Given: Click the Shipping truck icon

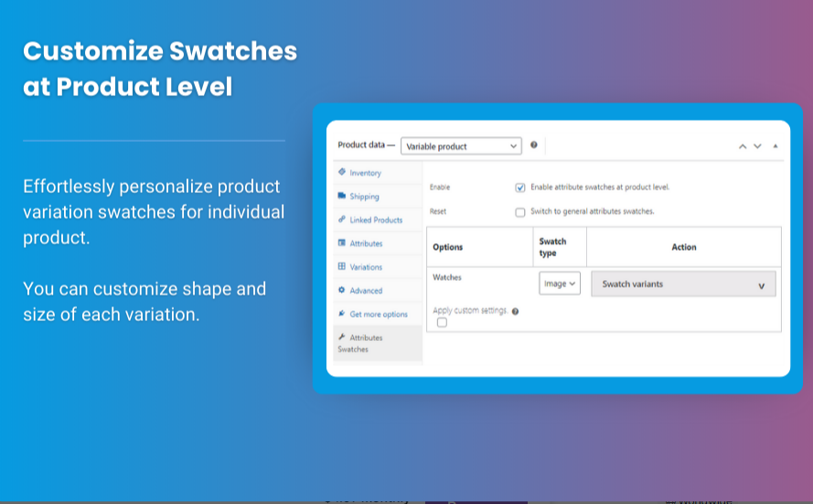Looking at the screenshot, I should [342, 196].
